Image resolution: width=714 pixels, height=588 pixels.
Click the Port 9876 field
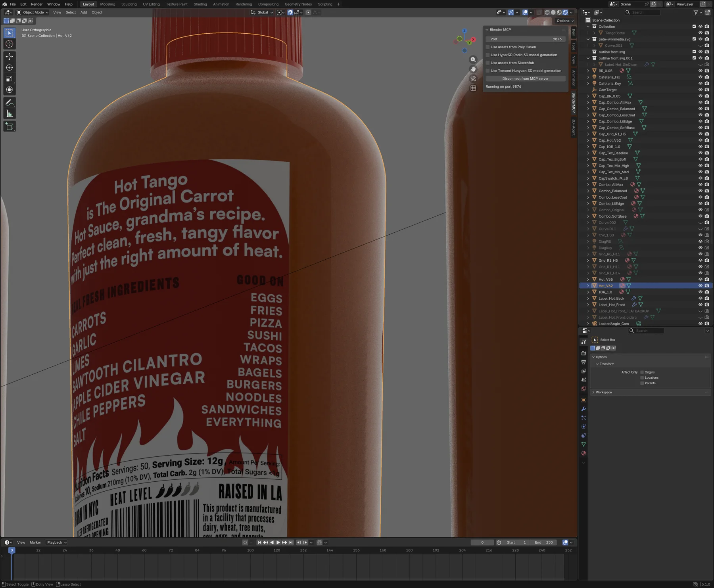[525, 39]
